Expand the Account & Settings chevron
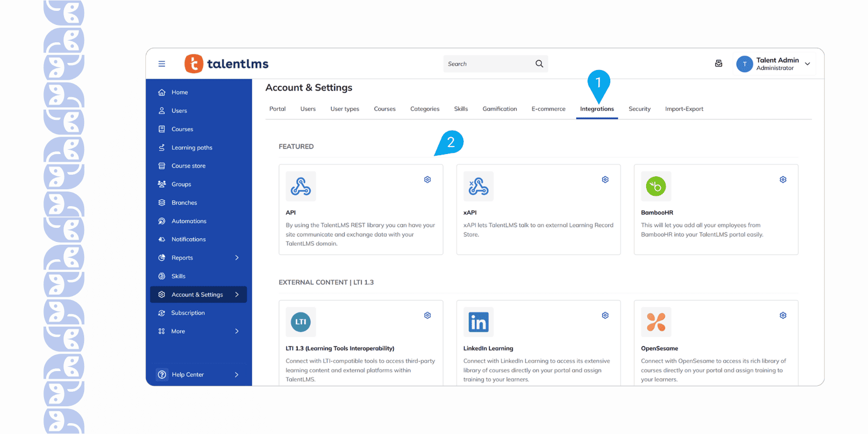The image size is (868, 434). pyautogui.click(x=237, y=295)
